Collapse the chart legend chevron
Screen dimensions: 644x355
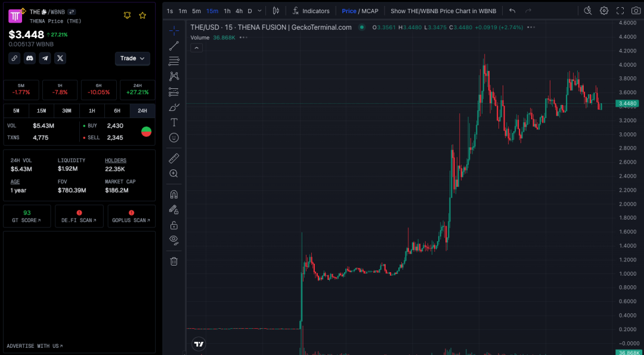coord(196,48)
